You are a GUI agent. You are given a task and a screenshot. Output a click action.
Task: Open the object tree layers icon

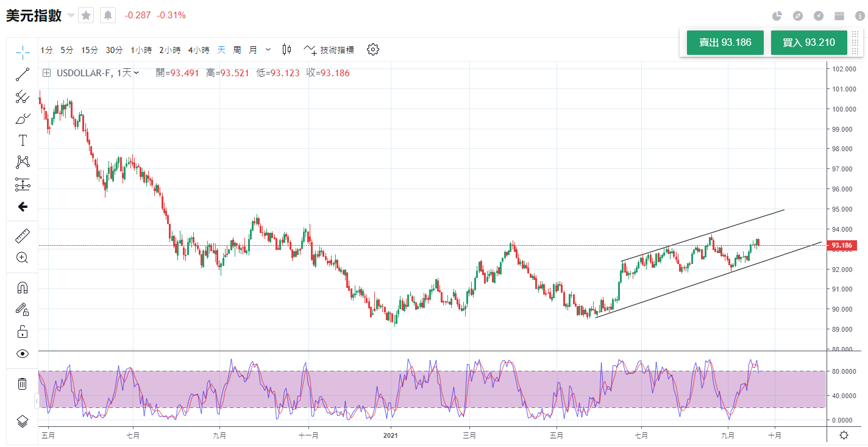pos(23,421)
